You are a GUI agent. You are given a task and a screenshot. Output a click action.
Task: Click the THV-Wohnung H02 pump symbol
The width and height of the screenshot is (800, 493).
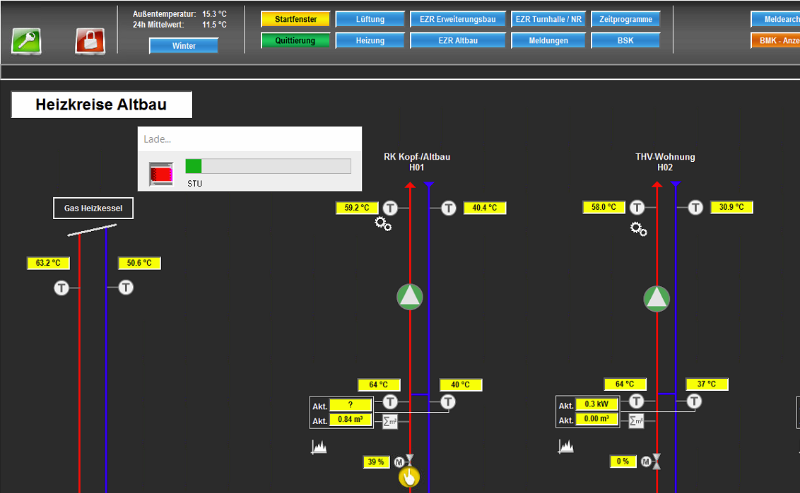657,299
